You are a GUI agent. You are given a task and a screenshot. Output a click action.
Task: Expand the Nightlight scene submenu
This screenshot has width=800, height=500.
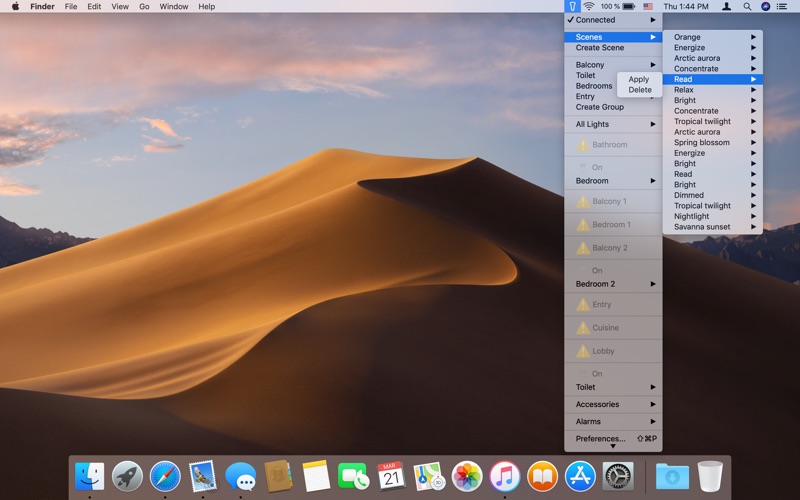pos(713,216)
